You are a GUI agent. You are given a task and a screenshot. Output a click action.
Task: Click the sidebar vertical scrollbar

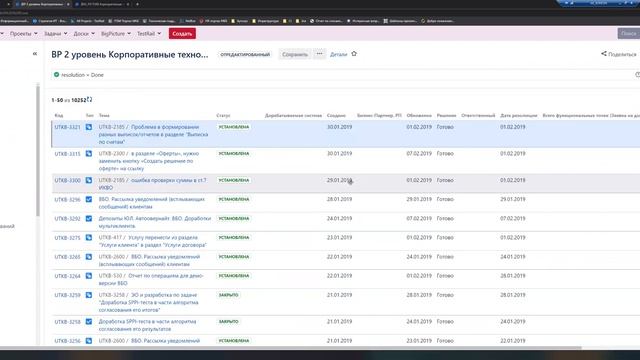coord(38,151)
